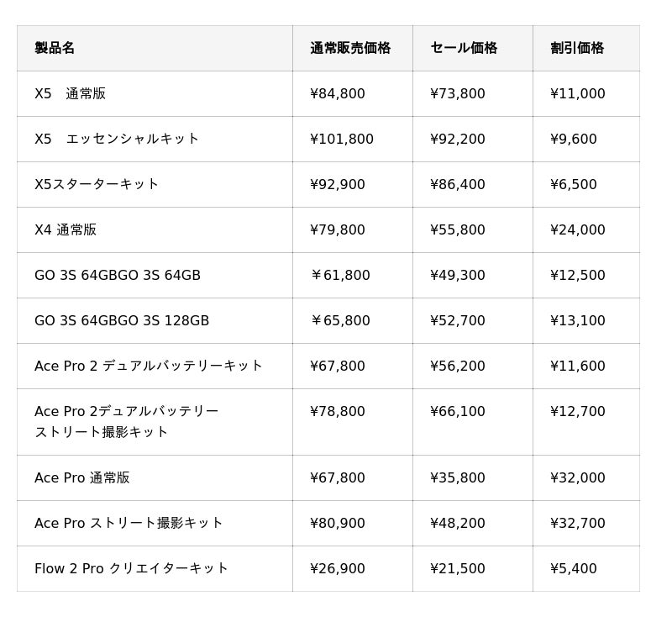
Task: Click the 製品名 column header
Action: [55, 48]
